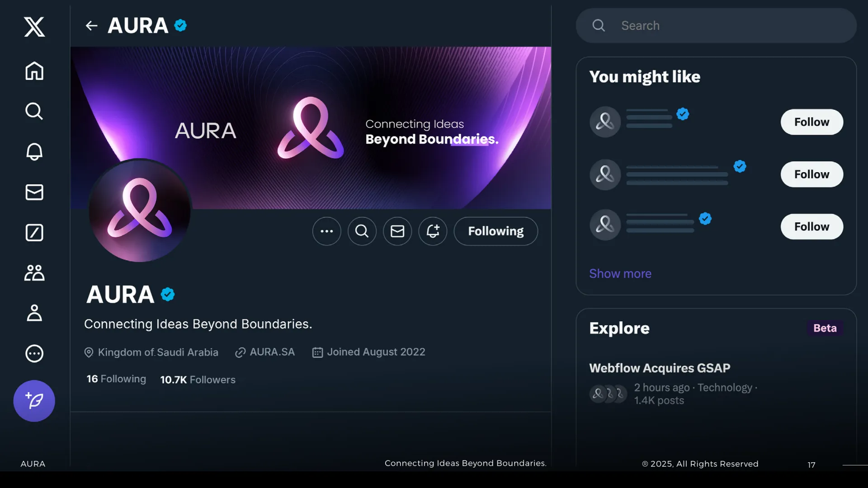
Task: Search within AURA's profile posts
Action: 362,231
